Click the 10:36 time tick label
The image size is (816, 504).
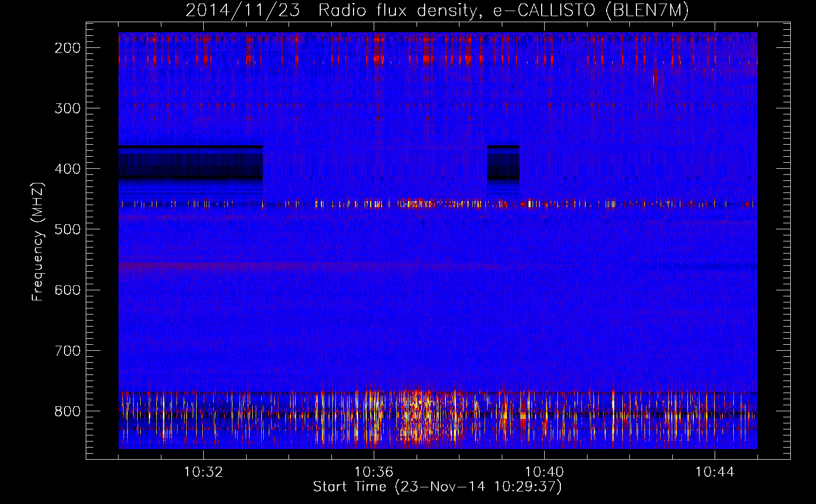click(374, 472)
